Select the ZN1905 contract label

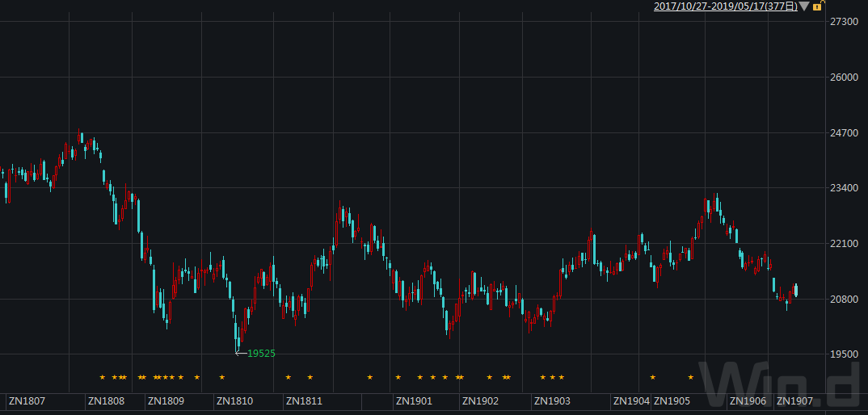672,400
